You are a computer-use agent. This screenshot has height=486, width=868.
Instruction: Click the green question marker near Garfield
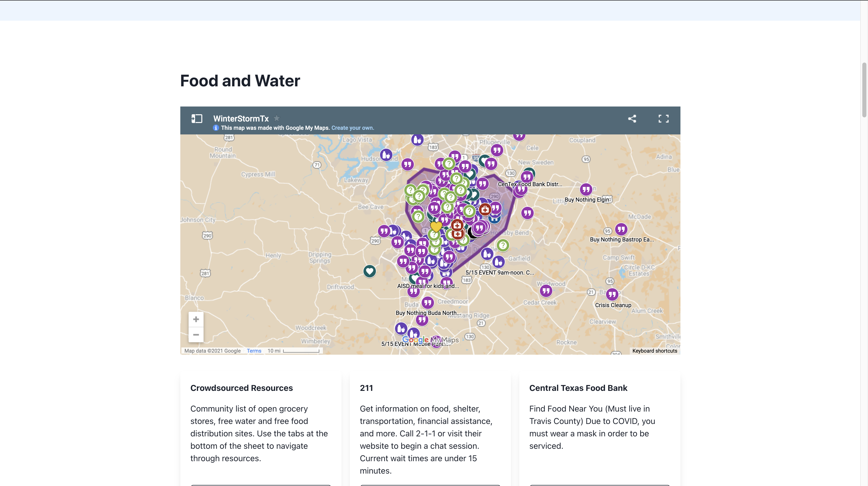pyautogui.click(x=503, y=246)
